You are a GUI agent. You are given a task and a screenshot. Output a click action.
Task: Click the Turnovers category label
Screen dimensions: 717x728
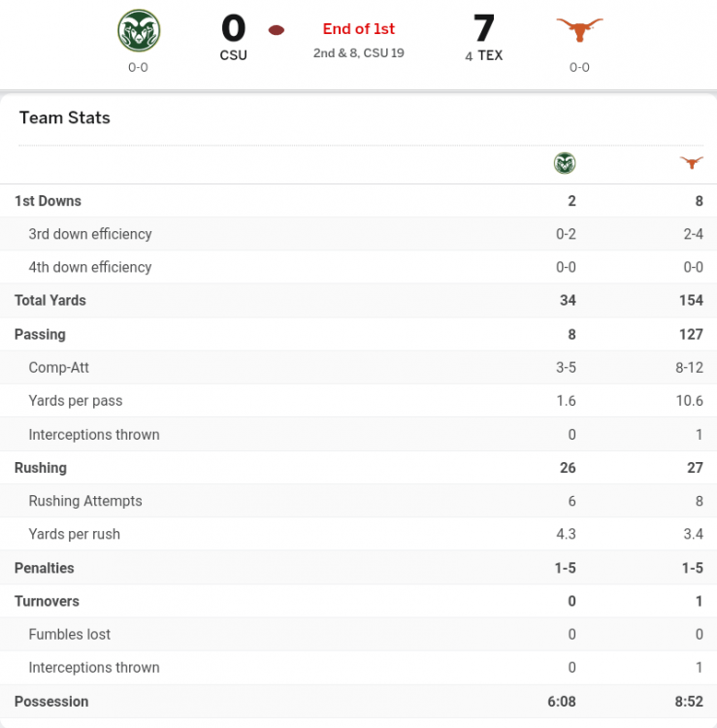pos(47,601)
